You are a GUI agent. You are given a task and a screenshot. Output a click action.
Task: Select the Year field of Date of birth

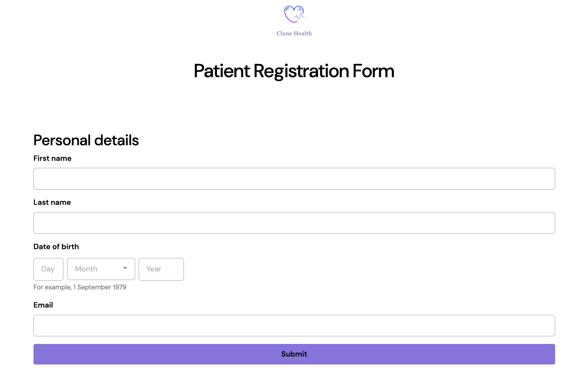(x=161, y=269)
